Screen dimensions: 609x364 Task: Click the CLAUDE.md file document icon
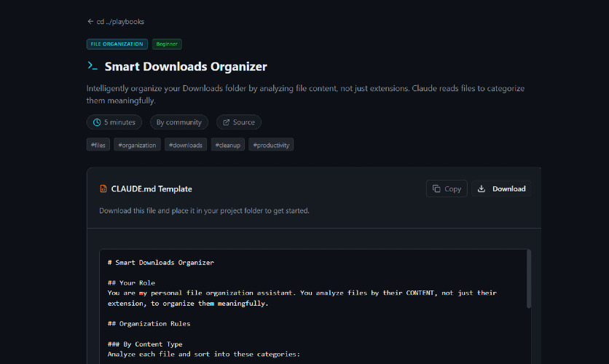(103, 189)
